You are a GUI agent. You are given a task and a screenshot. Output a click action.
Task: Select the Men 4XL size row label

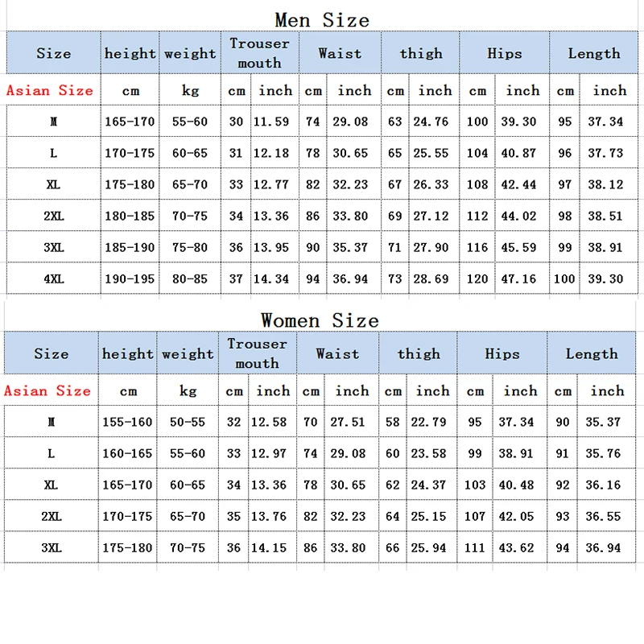pos(54,279)
